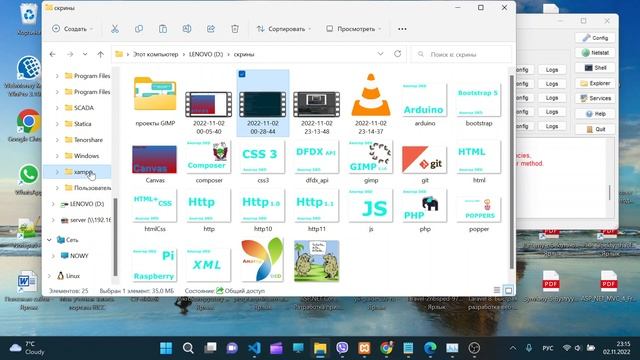Select LENOVO (D:) drive in tree

87,204
